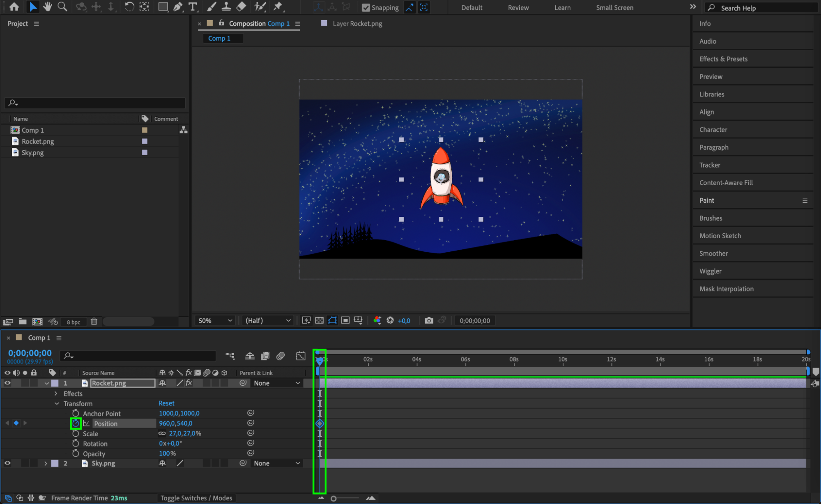Hide the Rocket.png layer
Screen dimensions: 821x504
[7, 383]
